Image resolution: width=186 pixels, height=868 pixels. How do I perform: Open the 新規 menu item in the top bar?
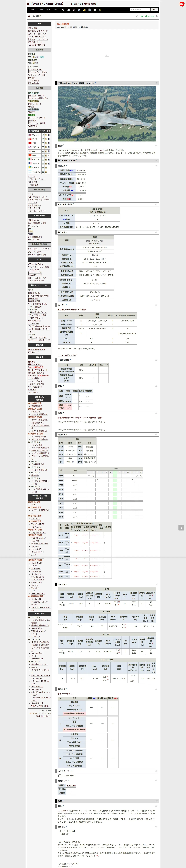pyautogui.click(x=41, y=9)
